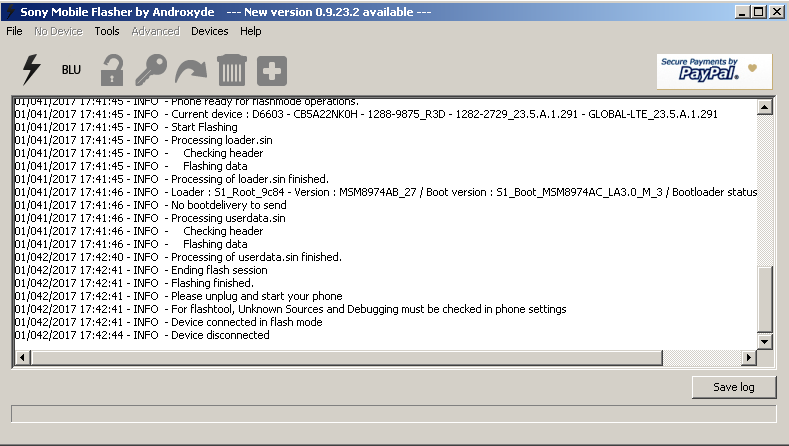This screenshot has width=789, height=446.
Task: Click the 'Ending flash session' log line
Action: coord(141,270)
